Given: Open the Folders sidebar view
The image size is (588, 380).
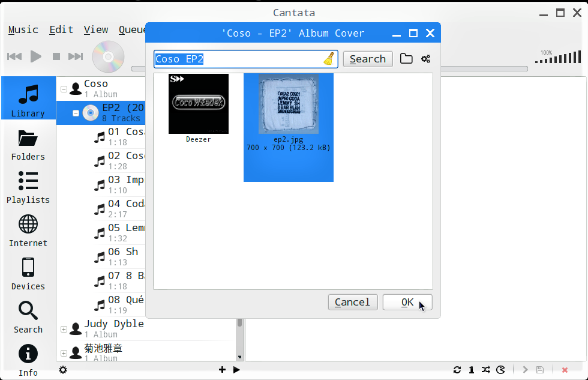Looking at the screenshot, I should coord(28,145).
